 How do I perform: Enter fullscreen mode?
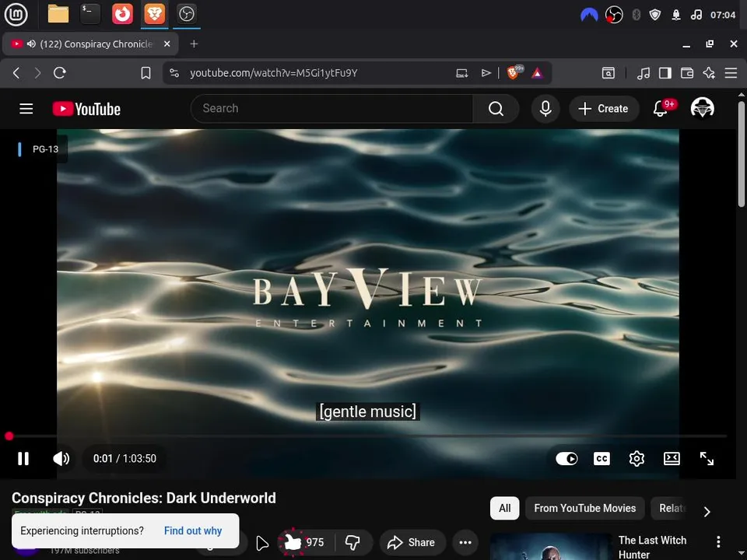pos(707,459)
